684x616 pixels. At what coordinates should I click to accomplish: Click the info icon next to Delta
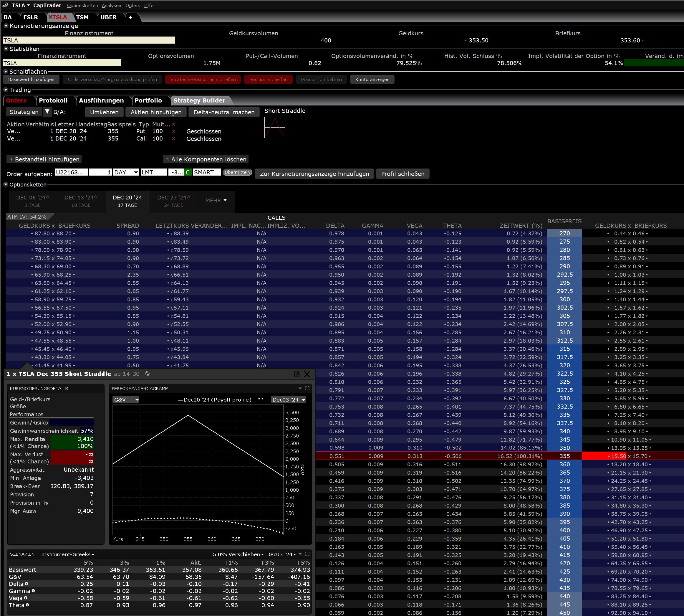(x=27, y=584)
